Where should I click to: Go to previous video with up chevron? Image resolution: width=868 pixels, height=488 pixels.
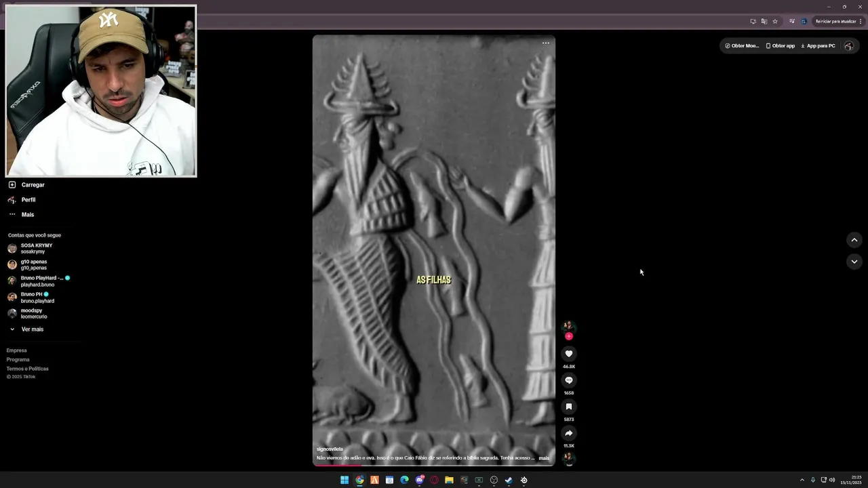[854, 240]
